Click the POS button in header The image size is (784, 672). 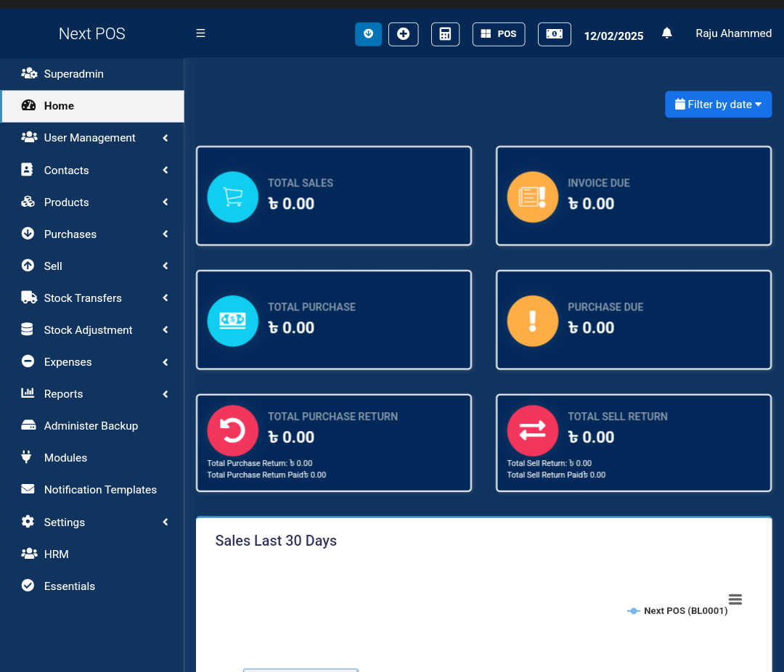coord(499,34)
